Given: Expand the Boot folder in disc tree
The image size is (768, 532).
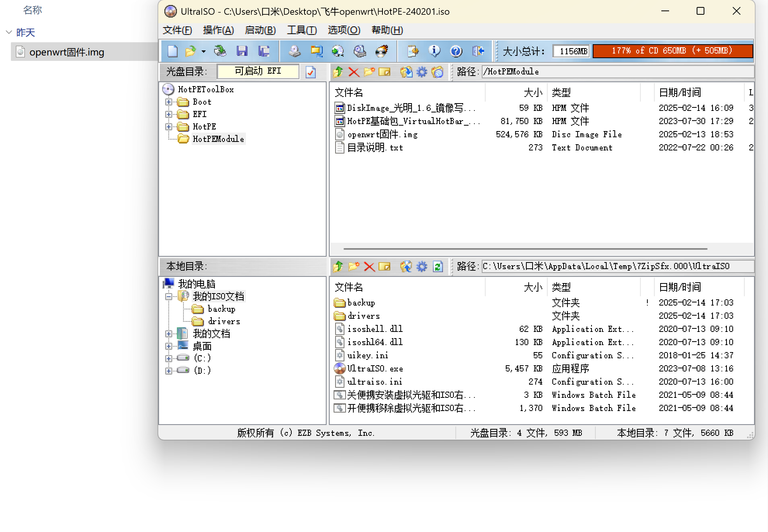Looking at the screenshot, I should [x=169, y=102].
